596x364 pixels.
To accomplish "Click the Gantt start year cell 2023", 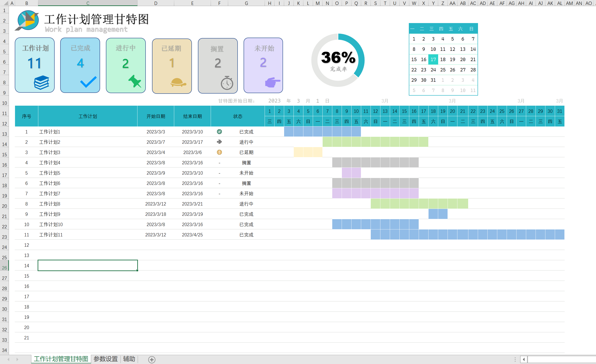I will click(x=274, y=101).
